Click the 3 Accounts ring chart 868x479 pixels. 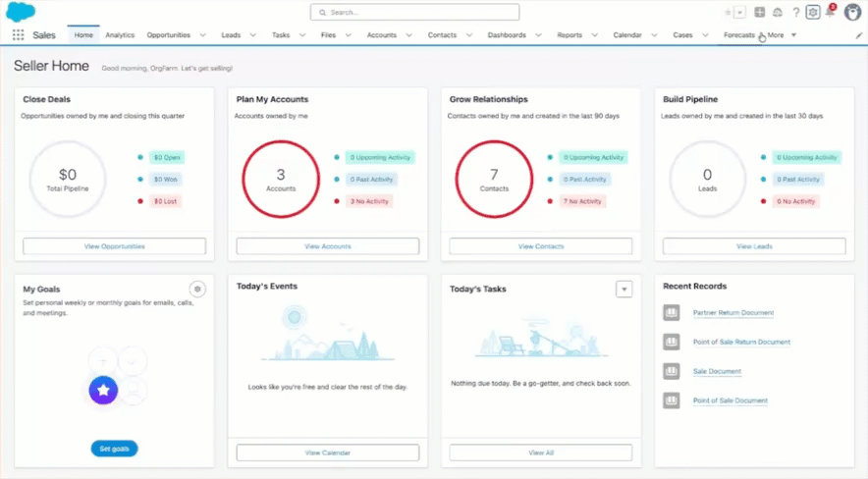point(281,180)
